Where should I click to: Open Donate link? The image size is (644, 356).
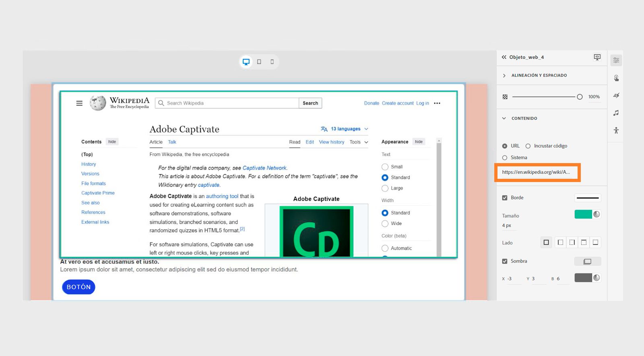372,103
